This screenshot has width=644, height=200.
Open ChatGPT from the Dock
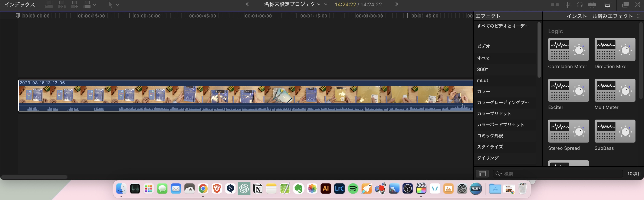(x=244, y=189)
